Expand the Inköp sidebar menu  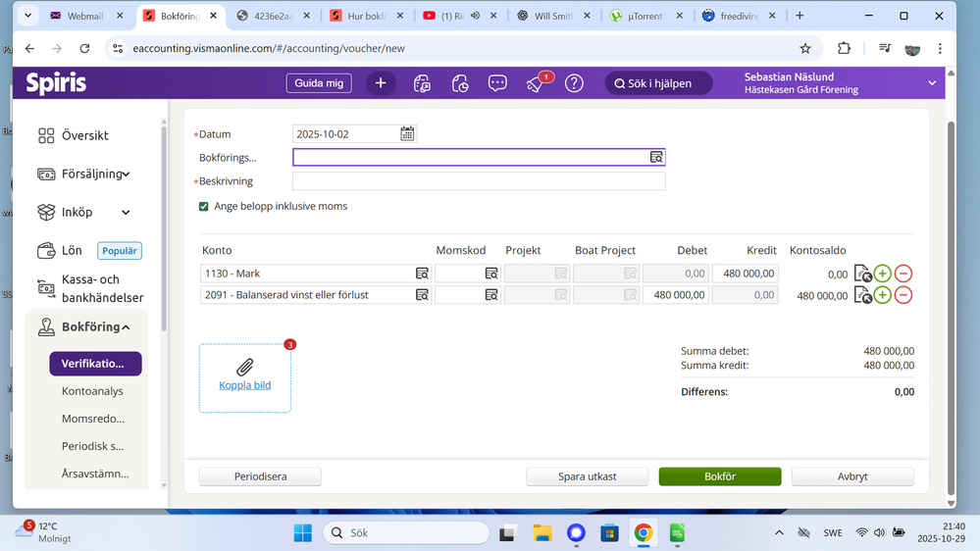tap(126, 213)
